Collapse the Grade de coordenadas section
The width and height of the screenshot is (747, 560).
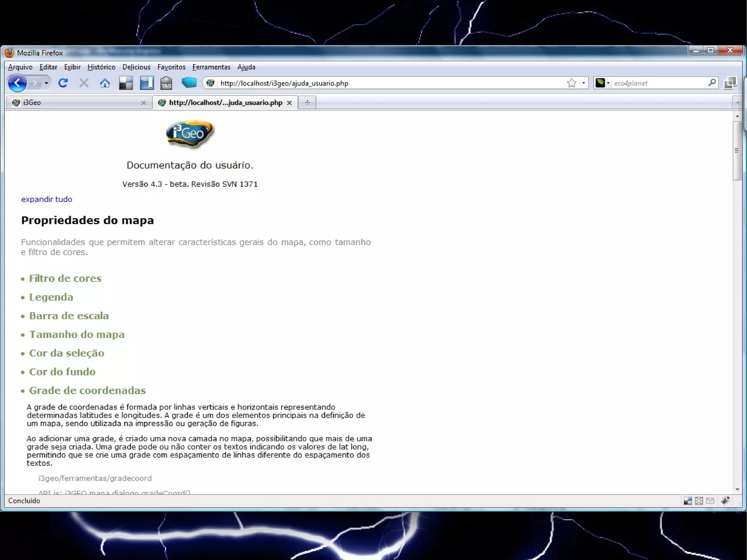coord(87,390)
